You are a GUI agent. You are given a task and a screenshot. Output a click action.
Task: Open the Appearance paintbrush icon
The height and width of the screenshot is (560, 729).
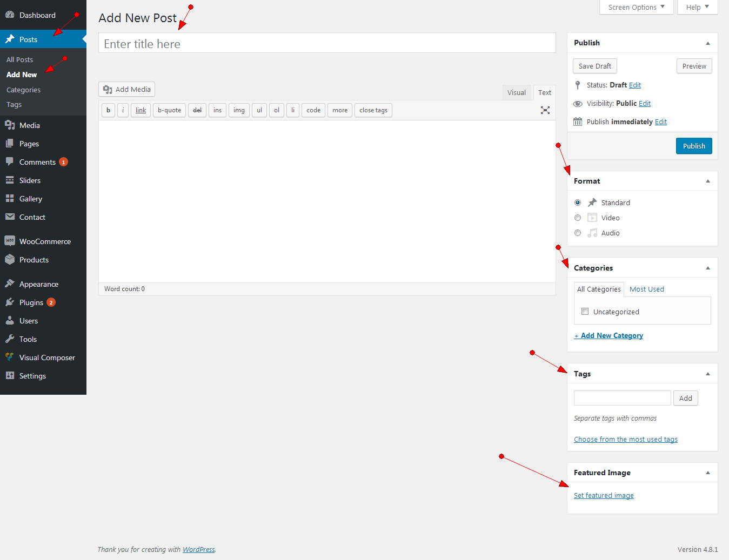point(10,284)
